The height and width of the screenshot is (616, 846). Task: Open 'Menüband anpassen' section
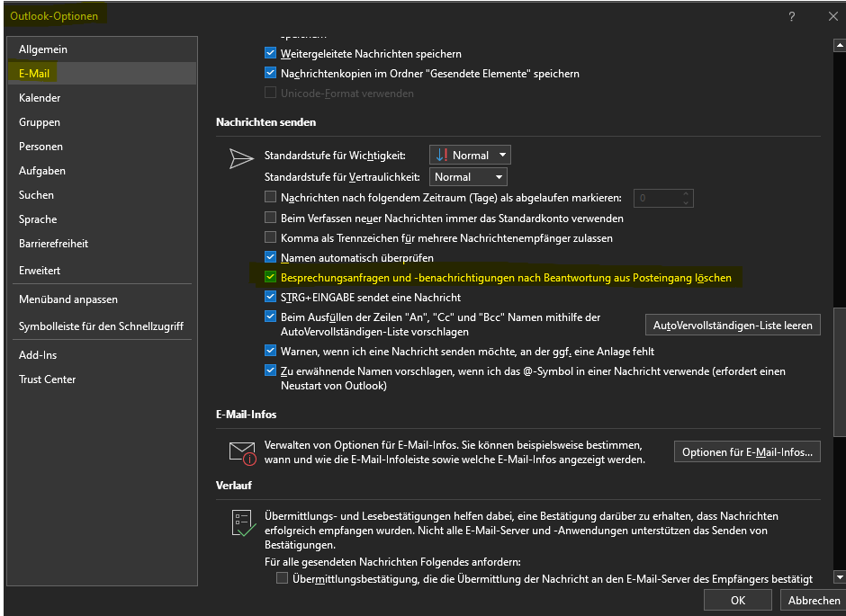point(68,299)
